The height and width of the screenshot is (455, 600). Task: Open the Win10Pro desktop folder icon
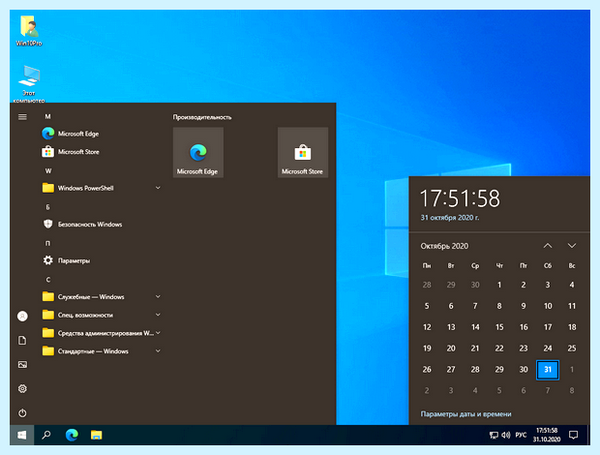tap(29, 31)
